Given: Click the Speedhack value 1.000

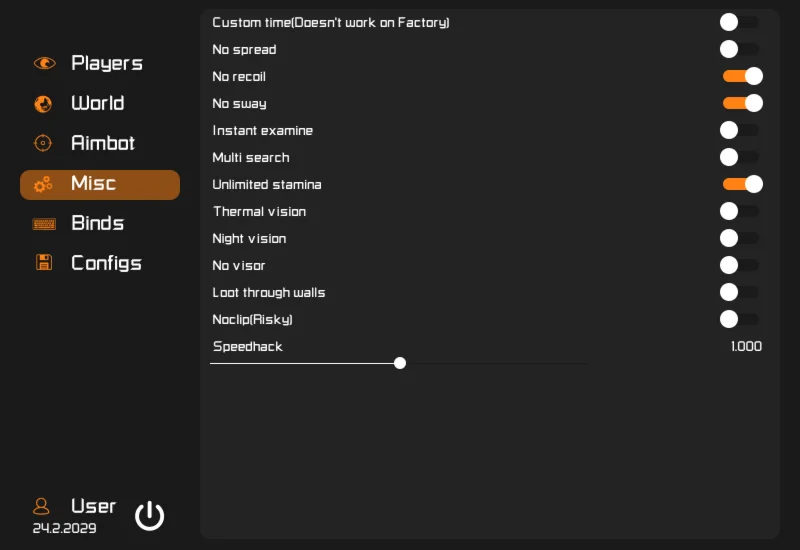Looking at the screenshot, I should click(746, 347).
